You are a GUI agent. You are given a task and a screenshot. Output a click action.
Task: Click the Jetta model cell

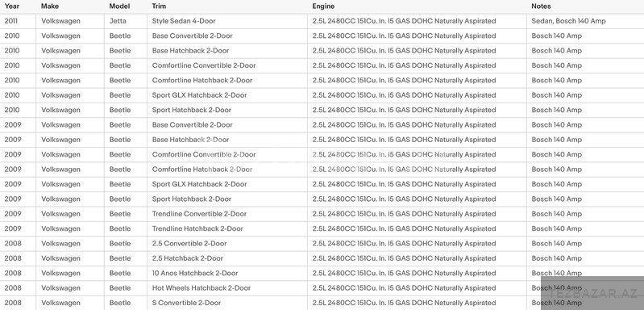coord(118,21)
